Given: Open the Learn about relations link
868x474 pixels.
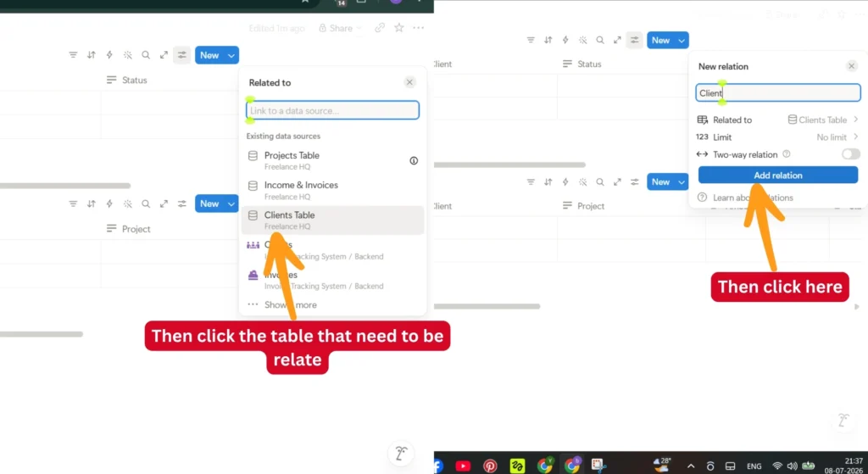Looking at the screenshot, I should tap(753, 197).
